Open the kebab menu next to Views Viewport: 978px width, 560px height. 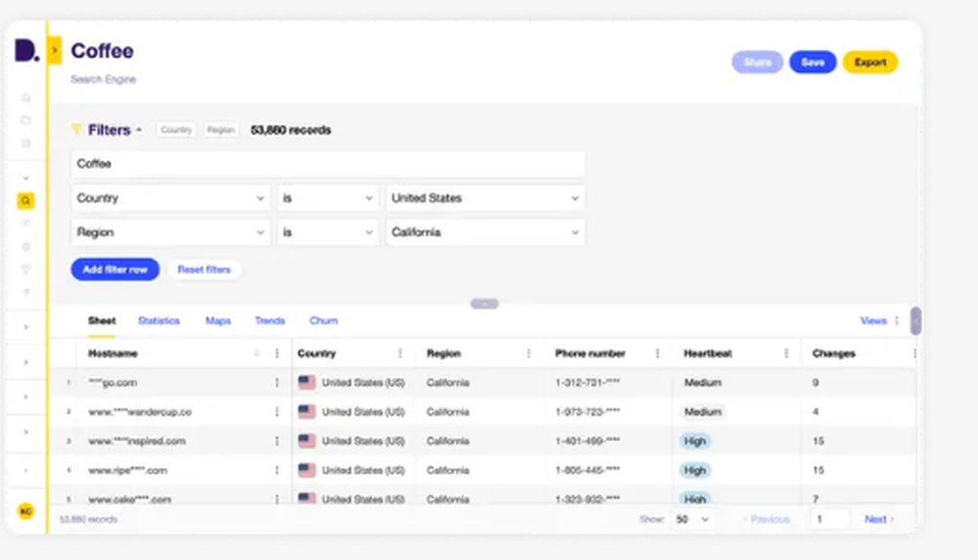(897, 321)
